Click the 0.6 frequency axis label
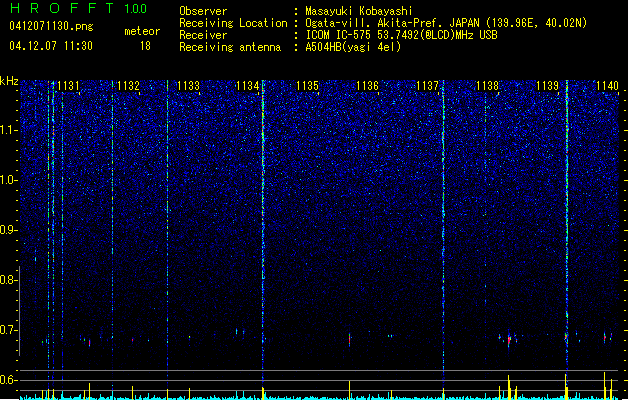Viewport: 629px width, 400px height. [x=8, y=380]
